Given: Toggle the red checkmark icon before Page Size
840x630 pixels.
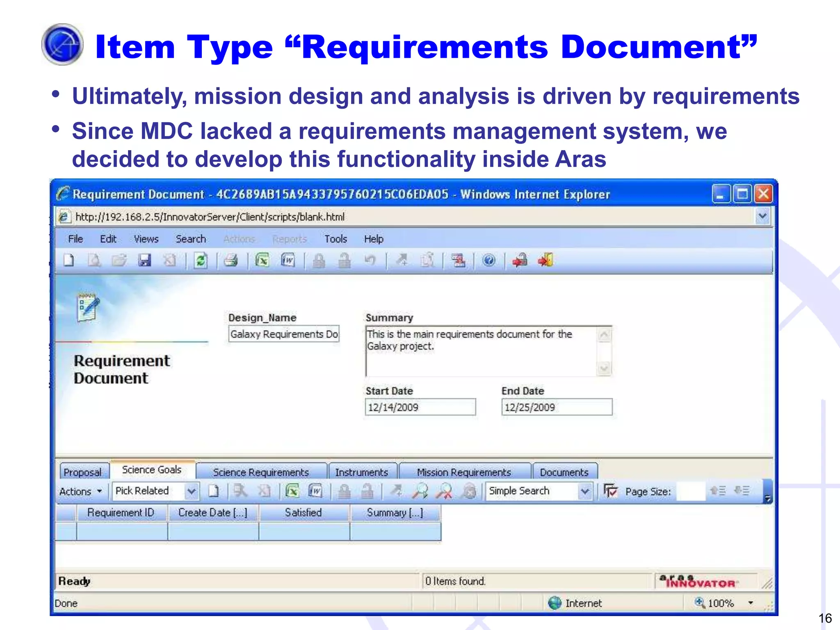Looking at the screenshot, I should point(611,491).
